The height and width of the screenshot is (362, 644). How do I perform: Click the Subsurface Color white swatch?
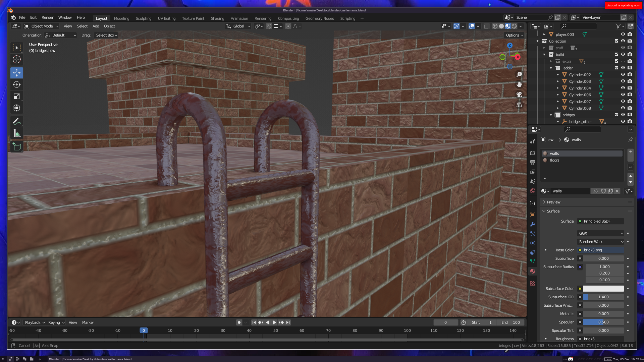click(603, 289)
